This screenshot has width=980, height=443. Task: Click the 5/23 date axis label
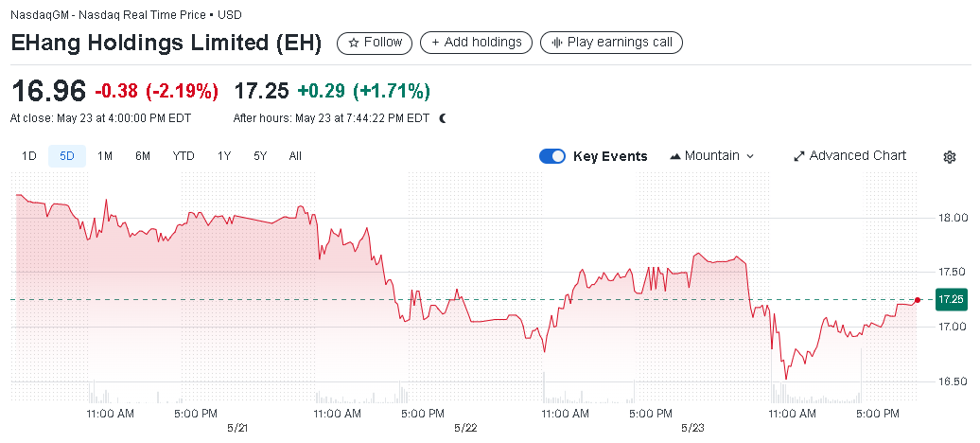[691, 428]
